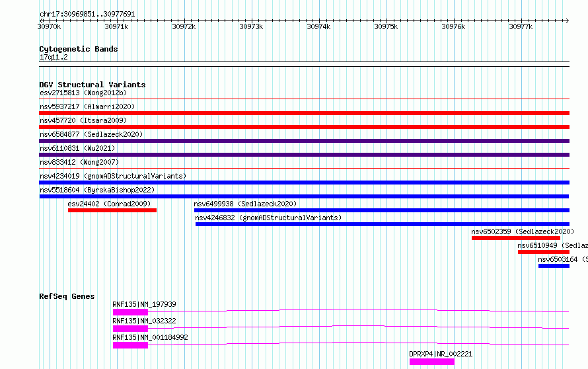Viewport: 588px width, 369px height.
Task: Open the nsv4234019 (gnomADStructuralVariants) label
Action: tap(113, 176)
